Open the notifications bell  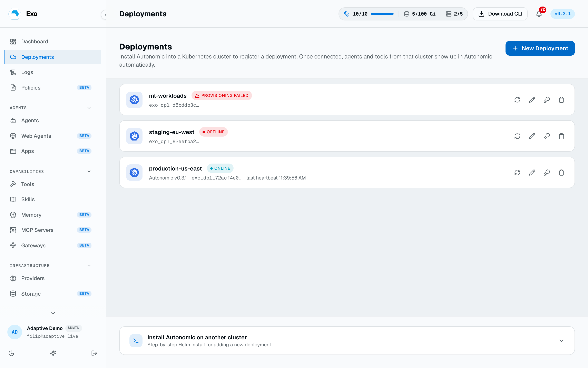click(x=539, y=14)
